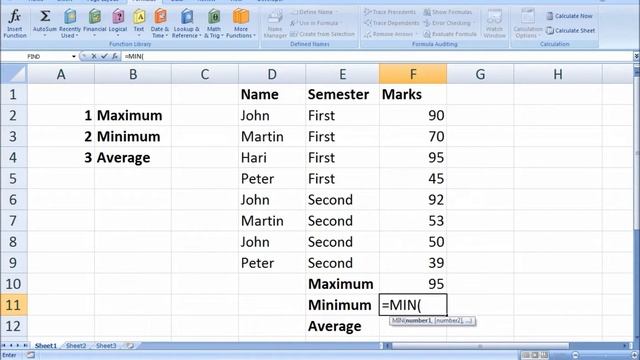Expand the Use in Formula dropdown
Screen dimensions: 640x360
click(341, 23)
